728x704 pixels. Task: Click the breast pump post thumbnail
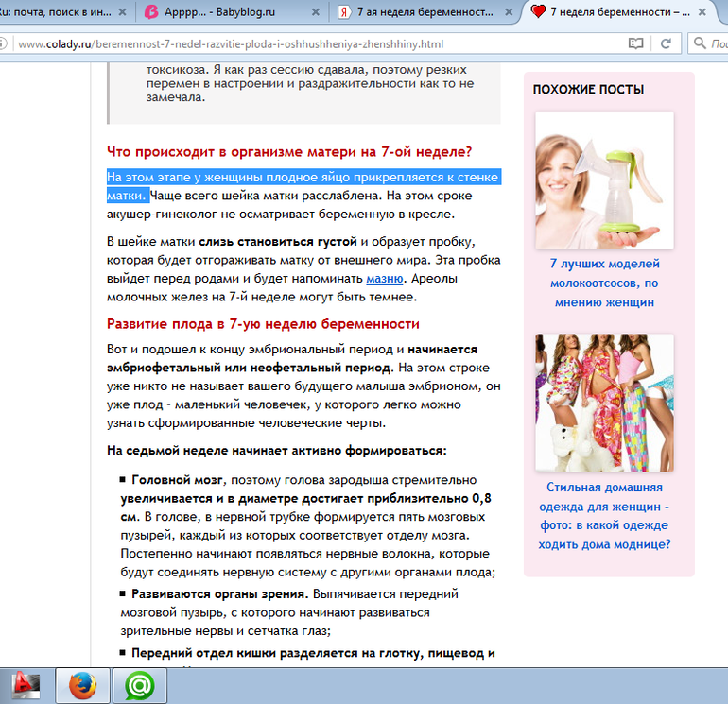604,180
